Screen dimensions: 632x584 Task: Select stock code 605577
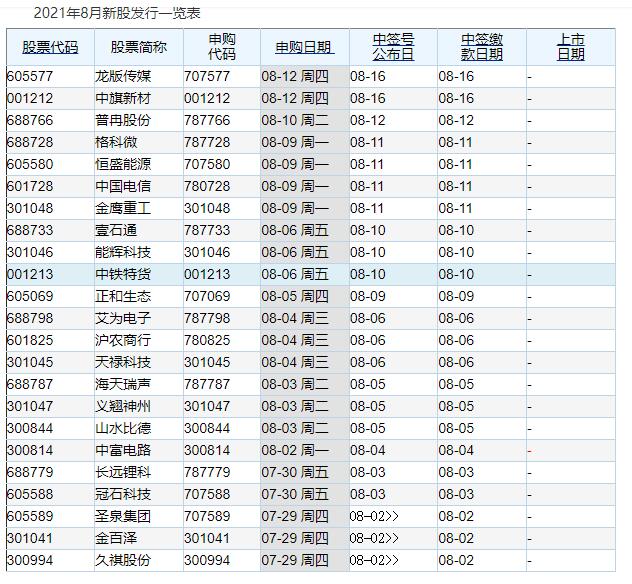[30, 77]
